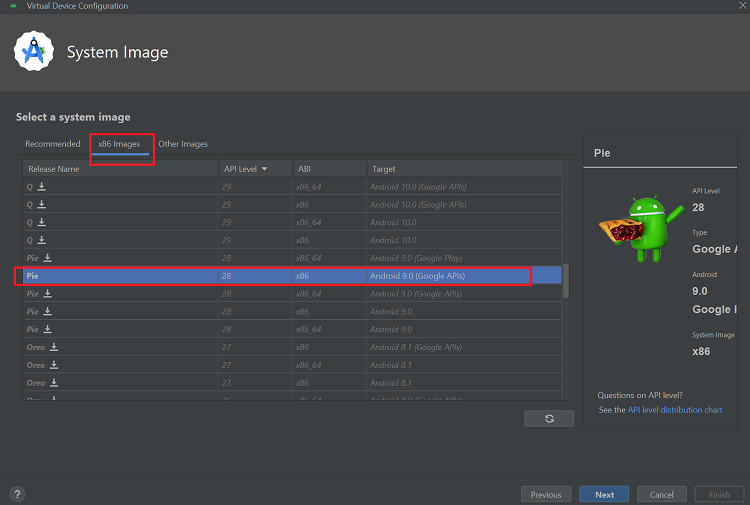Download Pie x86_64 plain Android 9.0 image
The height and width of the screenshot is (505, 750).
[x=47, y=329]
